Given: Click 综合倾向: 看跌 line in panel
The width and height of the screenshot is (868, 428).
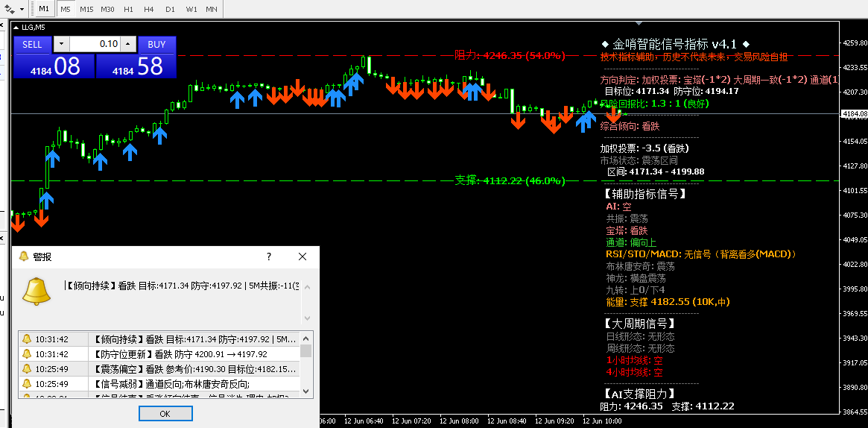Looking at the screenshot, I should click(630, 127).
